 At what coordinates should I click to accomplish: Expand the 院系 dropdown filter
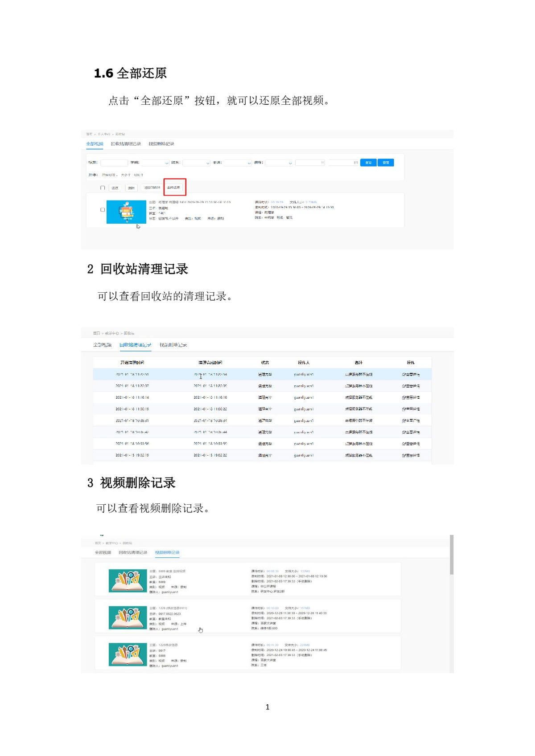(196, 163)
